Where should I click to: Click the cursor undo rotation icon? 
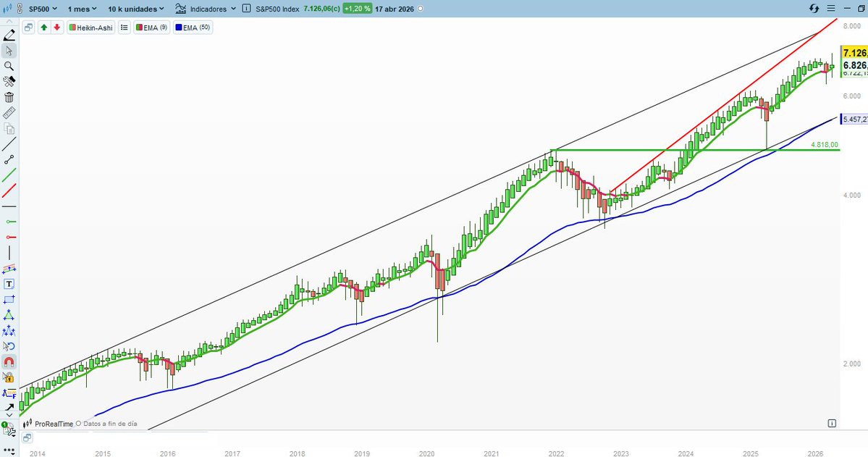[9, 346]
